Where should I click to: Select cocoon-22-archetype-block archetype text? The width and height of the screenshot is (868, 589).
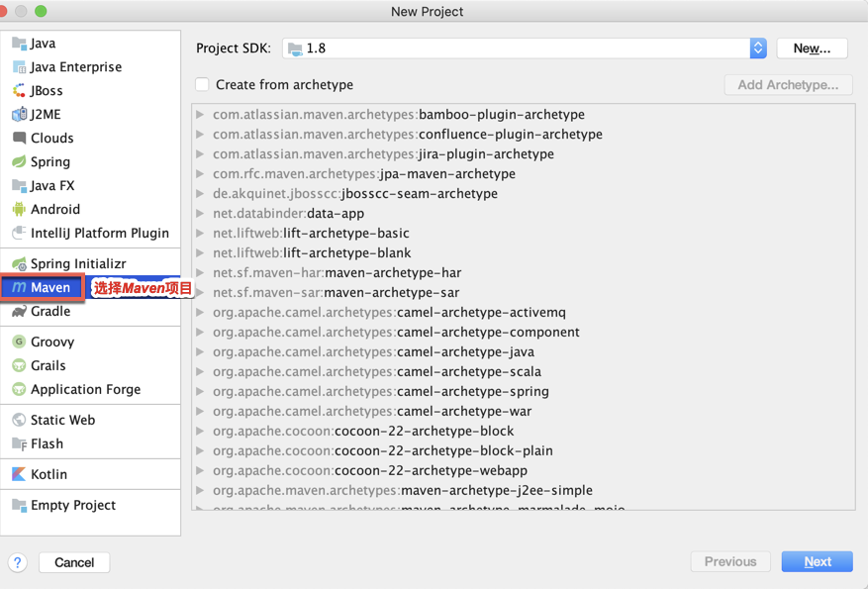(424, 431)
